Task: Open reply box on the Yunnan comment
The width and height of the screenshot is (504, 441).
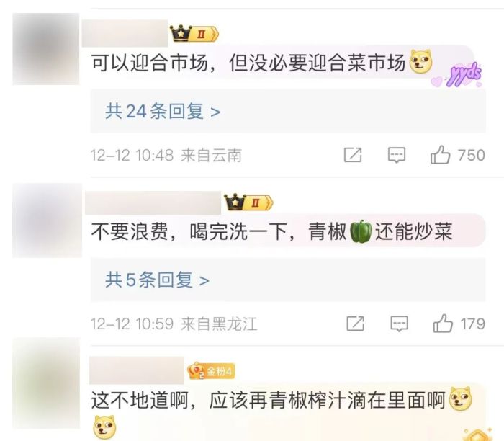Action: pos(397,155)
